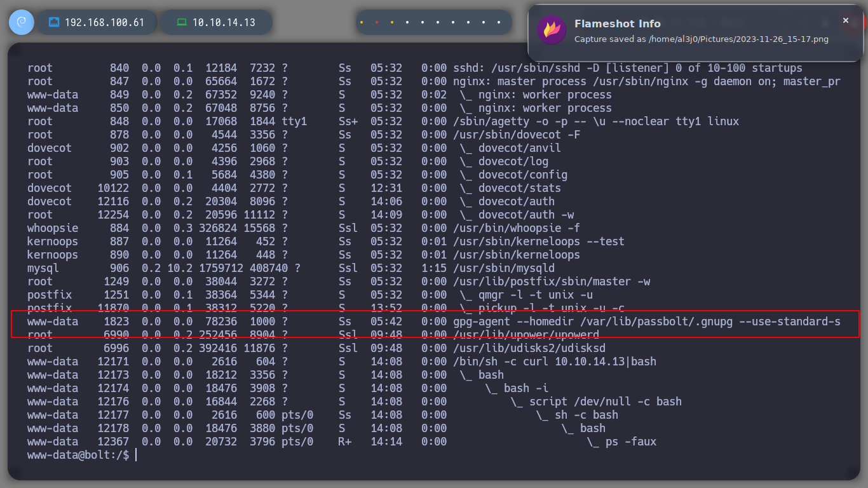Click the dovecot/config process entry
868x488 pixels.
point(523,175)
